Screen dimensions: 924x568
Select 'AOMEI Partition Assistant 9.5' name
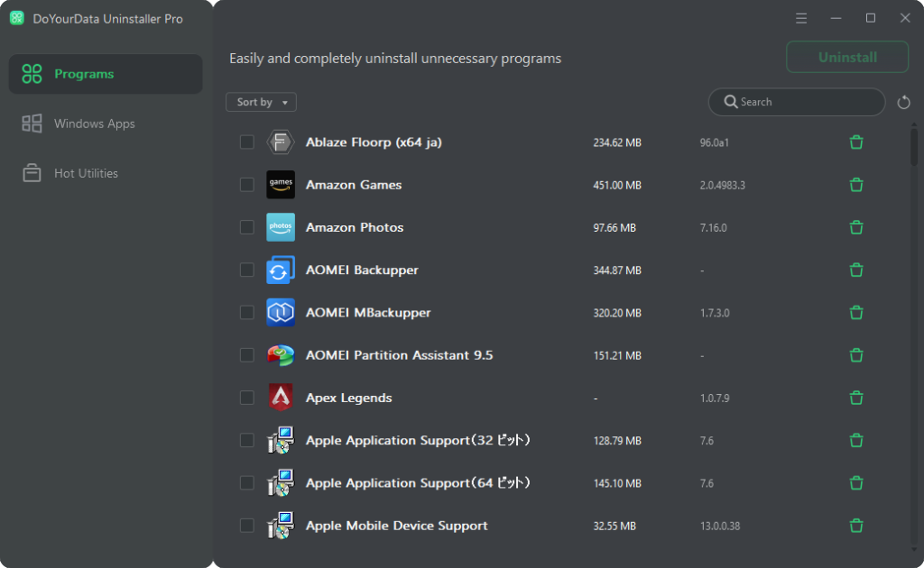[399, 355]
